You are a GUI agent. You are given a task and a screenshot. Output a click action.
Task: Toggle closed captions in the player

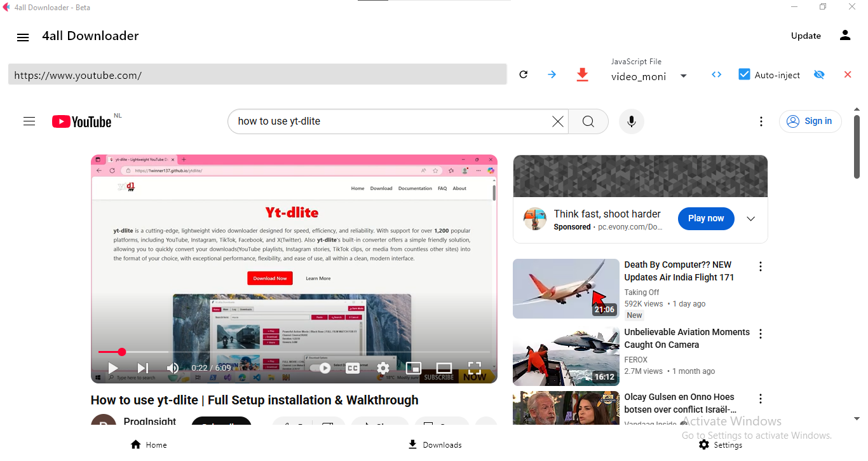(353, 368)
